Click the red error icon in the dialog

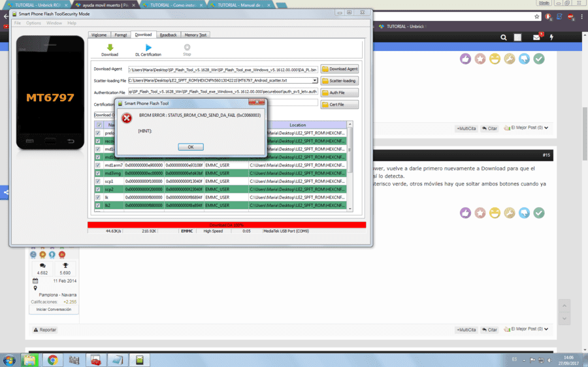point(127,118)
